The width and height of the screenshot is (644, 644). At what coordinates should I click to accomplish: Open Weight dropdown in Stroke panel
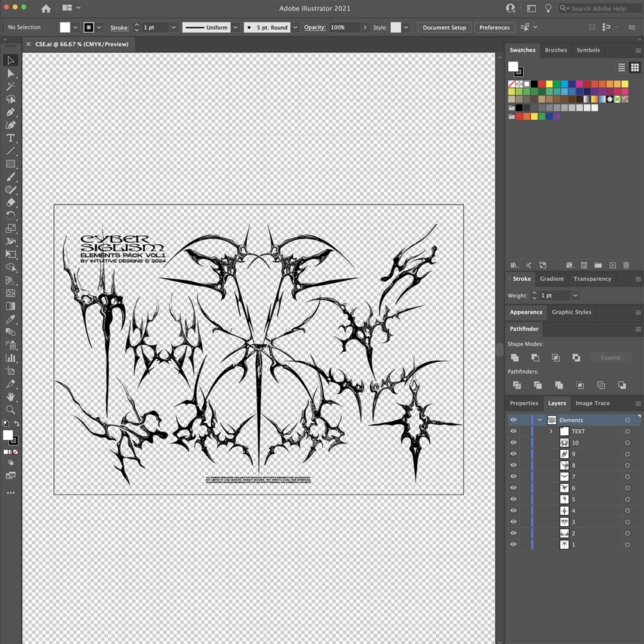(575, 295)
